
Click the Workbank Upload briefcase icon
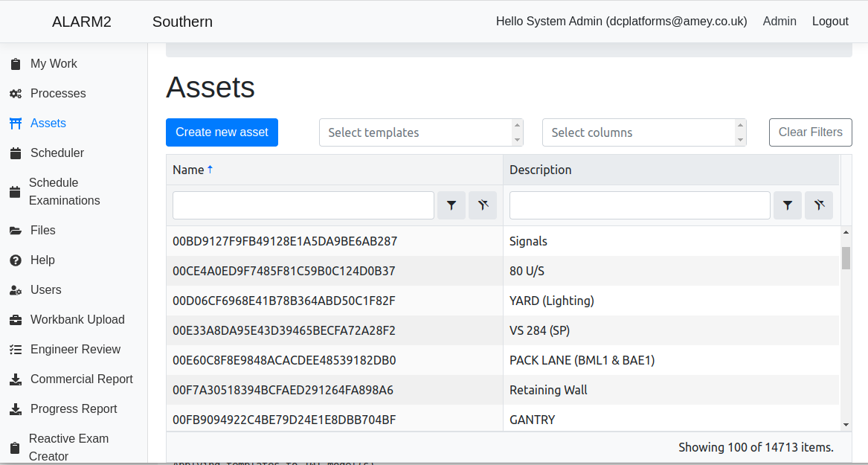(x=16, y=320)
